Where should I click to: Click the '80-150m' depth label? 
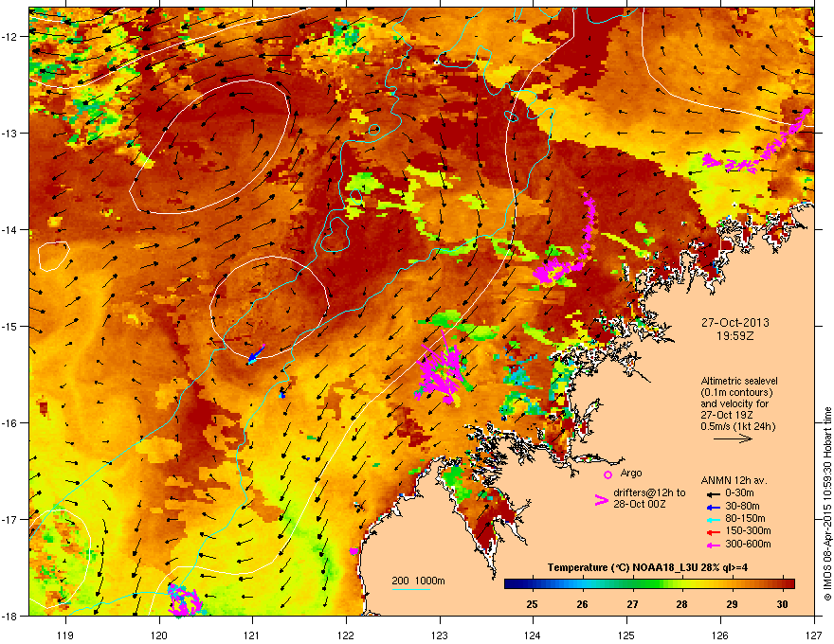coord(745,519)
